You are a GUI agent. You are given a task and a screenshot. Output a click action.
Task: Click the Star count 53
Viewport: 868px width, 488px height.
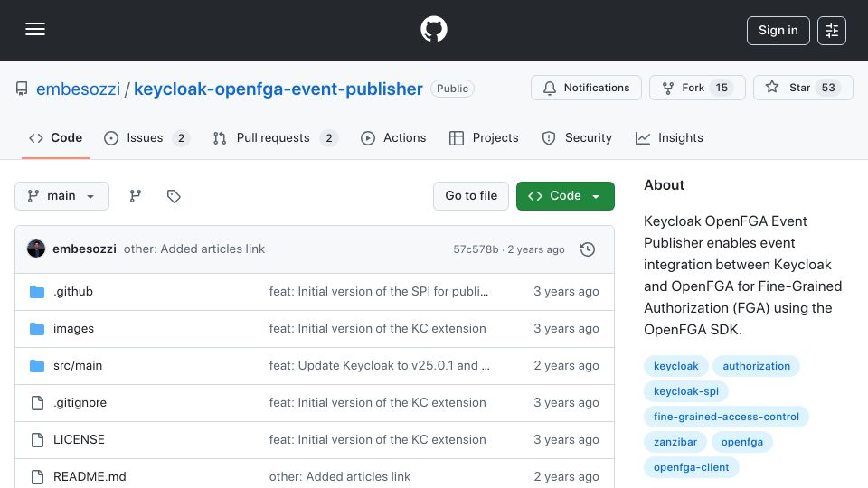point(828,88)
